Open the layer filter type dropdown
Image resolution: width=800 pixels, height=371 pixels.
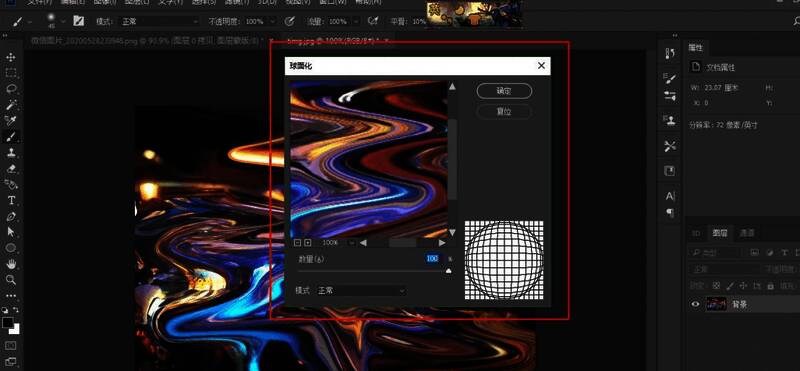pos(714,252)
